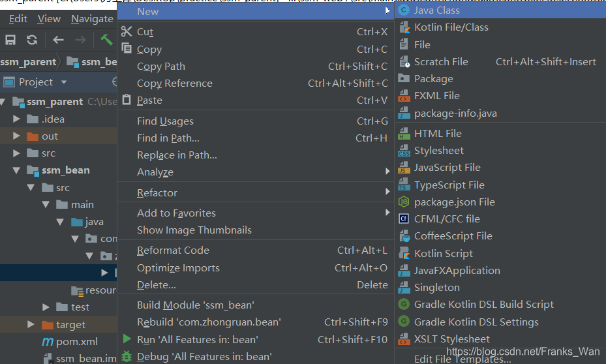Click the green Run arrow icon
The height and width of the screenshot is (364, 606).
coord(127,339)
